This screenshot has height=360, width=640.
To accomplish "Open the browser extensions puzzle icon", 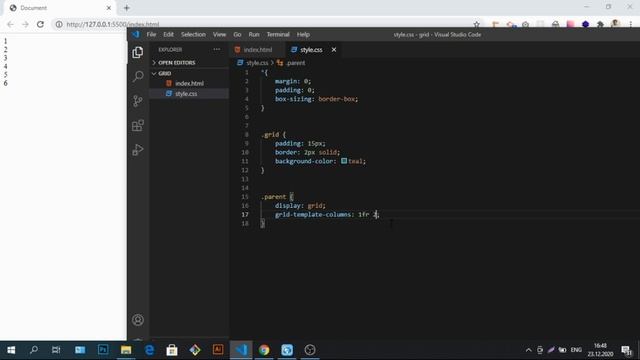I will (600, 24).
